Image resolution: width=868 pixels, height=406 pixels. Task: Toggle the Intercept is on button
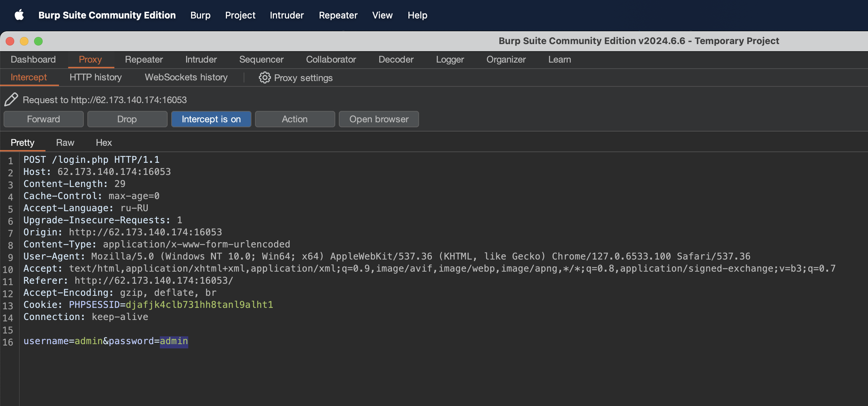point(211,119)
